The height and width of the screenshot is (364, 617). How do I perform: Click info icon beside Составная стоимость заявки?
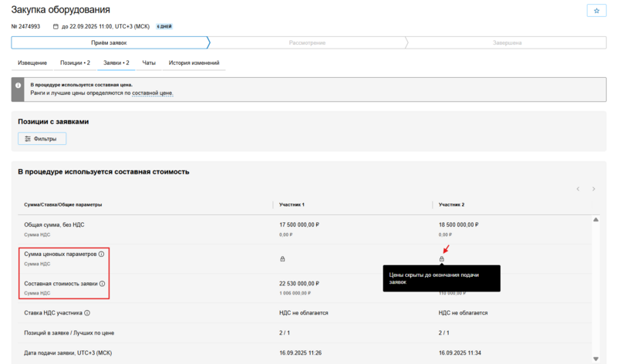click(x=103, y=284)
